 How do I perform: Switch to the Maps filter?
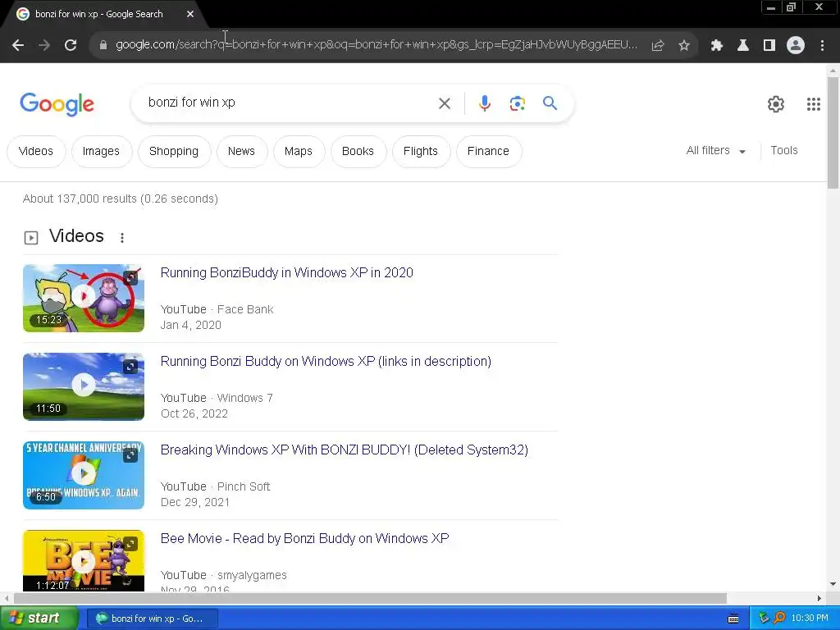(299, 151)
